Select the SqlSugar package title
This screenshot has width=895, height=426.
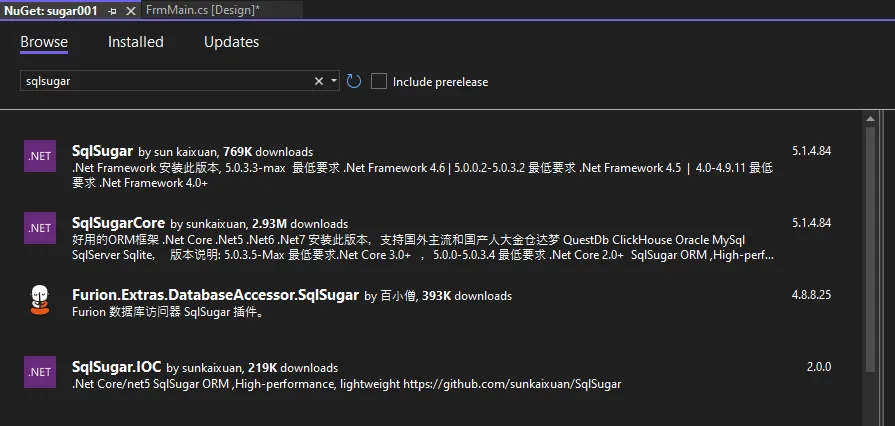[x=103, y=151]
